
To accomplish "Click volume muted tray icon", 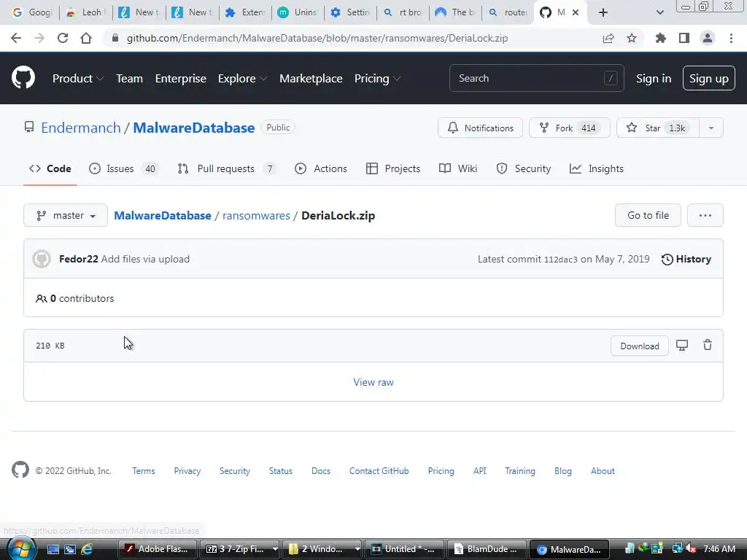I will pyautogui.click(x=692, y=548).
